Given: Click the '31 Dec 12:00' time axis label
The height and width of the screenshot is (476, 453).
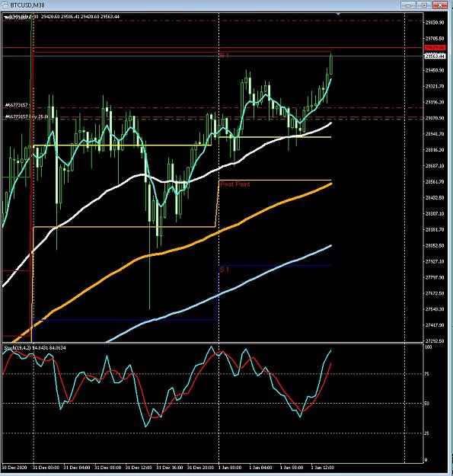Looking at the screenshot, I should click(x=139, y=467).
